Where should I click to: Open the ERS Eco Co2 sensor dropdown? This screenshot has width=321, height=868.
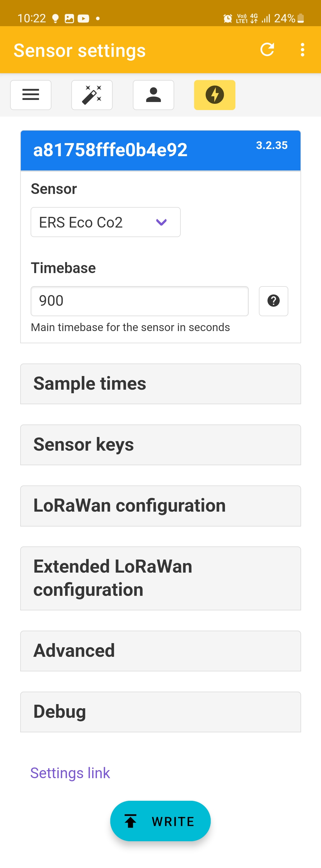[106, 222]
